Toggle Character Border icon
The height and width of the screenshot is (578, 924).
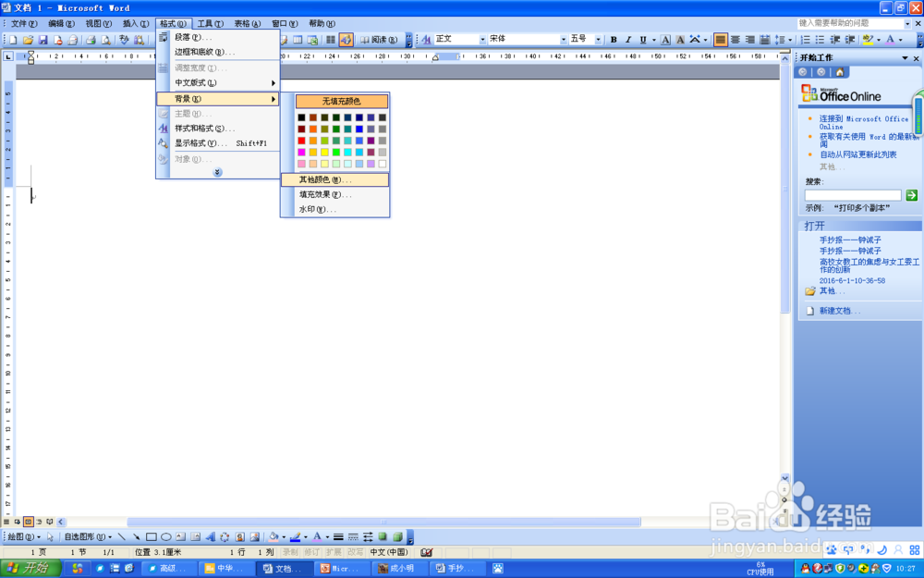click(665, 40)
